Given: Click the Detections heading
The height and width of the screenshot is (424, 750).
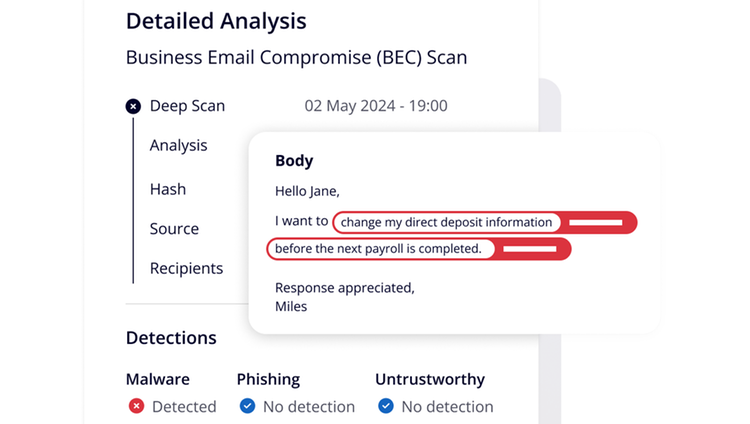Looking at the screenshot, I should [x=171, y=338].
